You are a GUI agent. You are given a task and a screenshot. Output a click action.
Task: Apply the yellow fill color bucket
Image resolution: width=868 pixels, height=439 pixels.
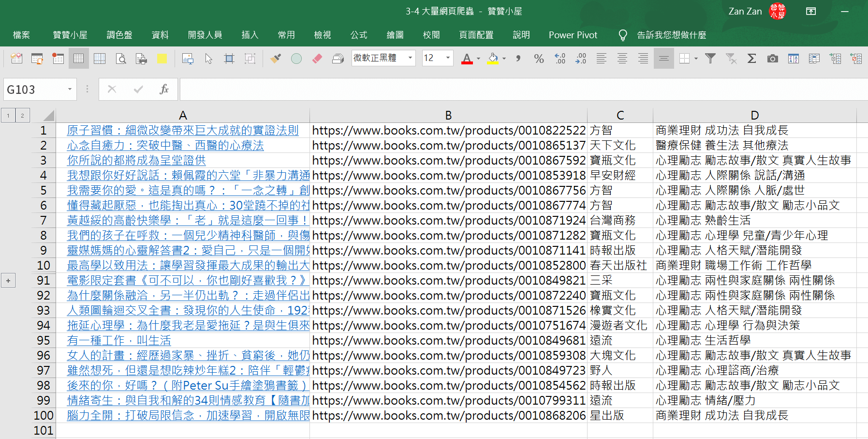(493, 59)
